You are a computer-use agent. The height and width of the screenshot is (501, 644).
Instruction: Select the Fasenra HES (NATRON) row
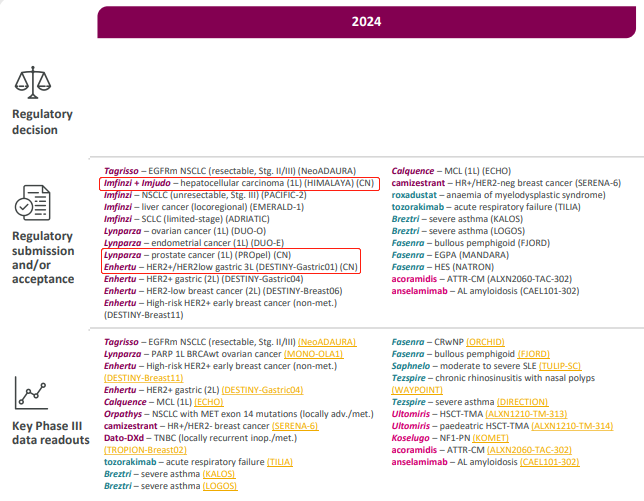[443, 267]
